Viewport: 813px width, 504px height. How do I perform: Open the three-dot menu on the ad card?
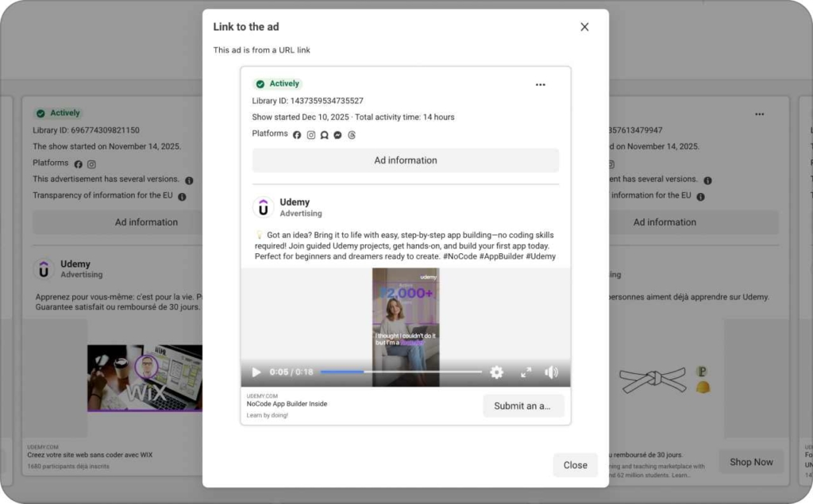click(541, 84)
